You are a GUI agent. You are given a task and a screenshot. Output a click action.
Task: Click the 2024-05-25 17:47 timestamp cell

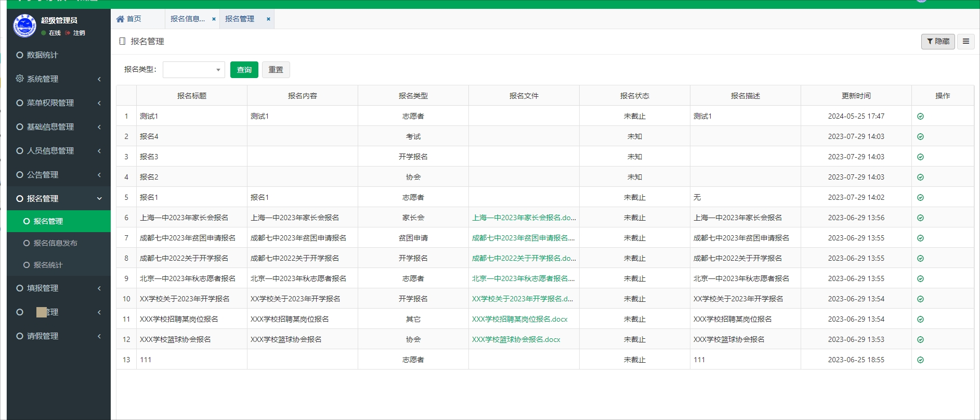tap(856, 116)
